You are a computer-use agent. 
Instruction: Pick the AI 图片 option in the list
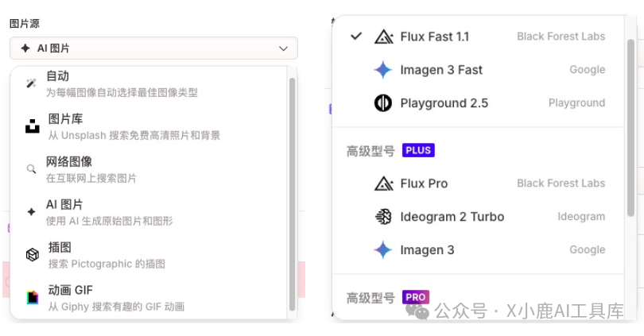(149, 213)
